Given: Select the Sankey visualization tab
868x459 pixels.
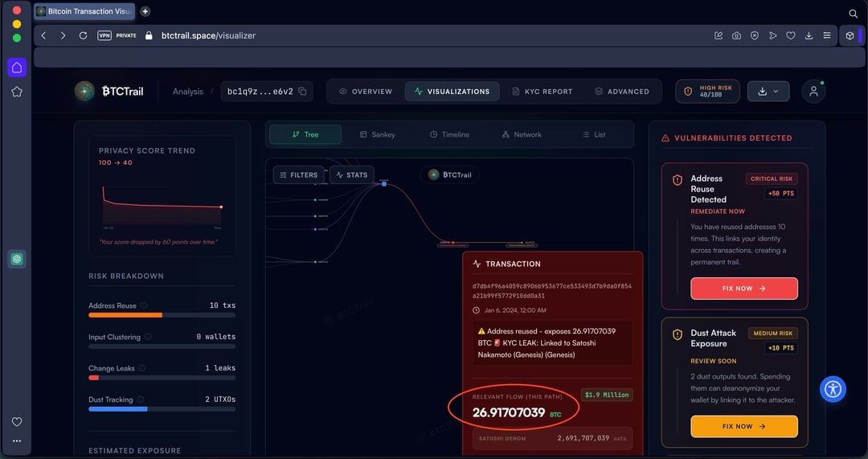Looking at the screenshot, I should click(x=377, y=134).
